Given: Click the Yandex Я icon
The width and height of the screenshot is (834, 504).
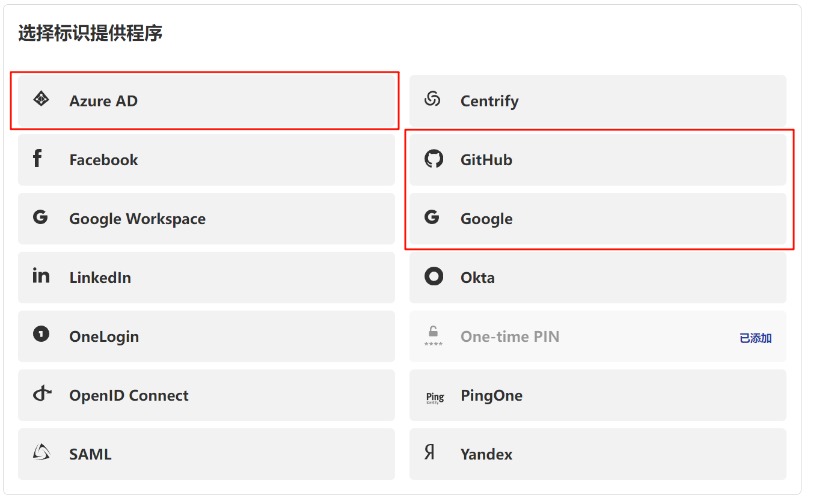Looking at the screenshot, I should (x=429, y=452).
